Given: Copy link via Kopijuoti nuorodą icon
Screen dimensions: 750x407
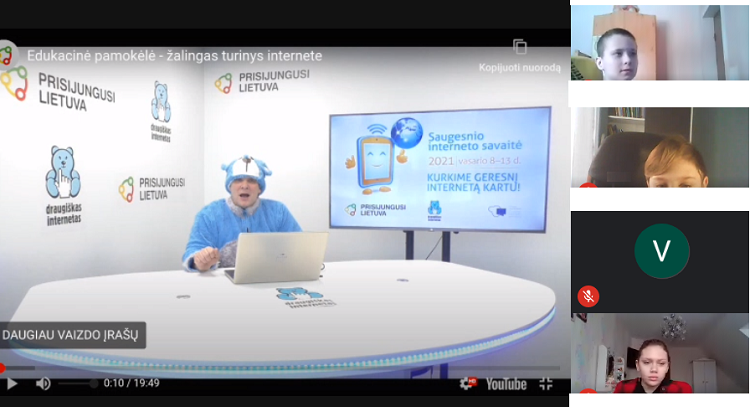Looking at the screenshot, I should [520, 47].
